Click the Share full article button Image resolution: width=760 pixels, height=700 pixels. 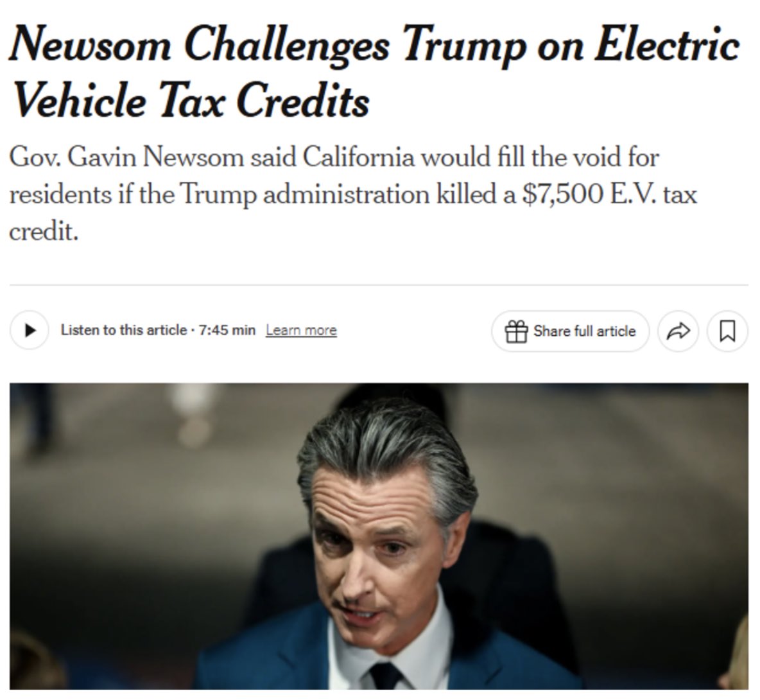tap(571, 331)
